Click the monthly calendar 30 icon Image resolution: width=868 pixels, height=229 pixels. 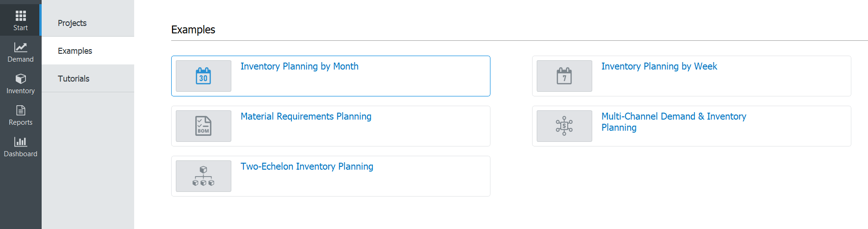(x=203, y=76)
